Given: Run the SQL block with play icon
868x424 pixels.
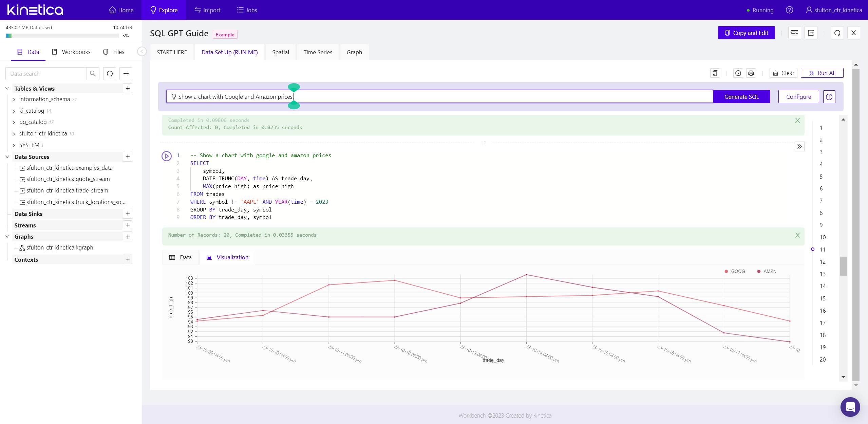Looking at the screenshot, I should click(166, 156).
